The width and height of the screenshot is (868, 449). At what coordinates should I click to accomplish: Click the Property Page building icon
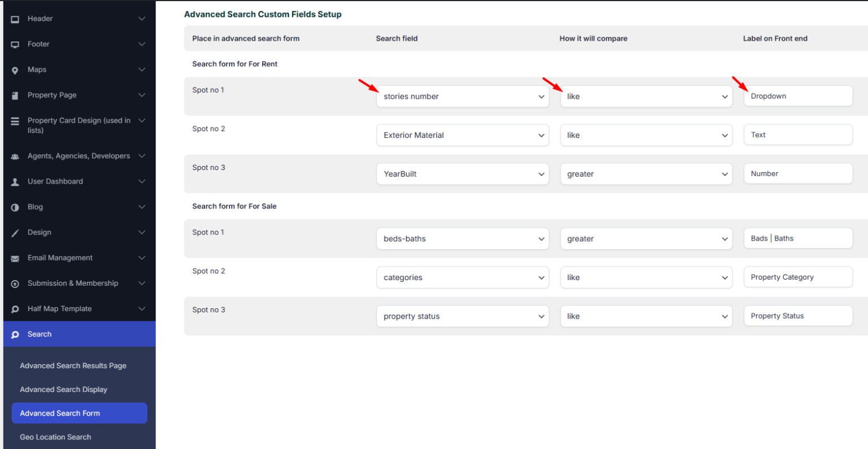pyautogui.click(x=15, y=95)
